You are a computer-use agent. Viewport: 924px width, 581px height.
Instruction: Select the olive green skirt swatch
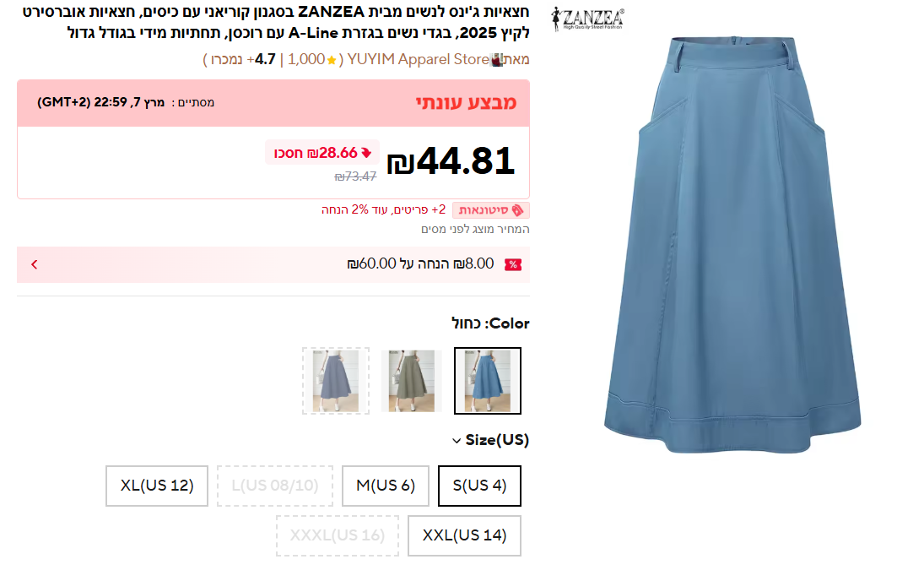pos(411,381)
